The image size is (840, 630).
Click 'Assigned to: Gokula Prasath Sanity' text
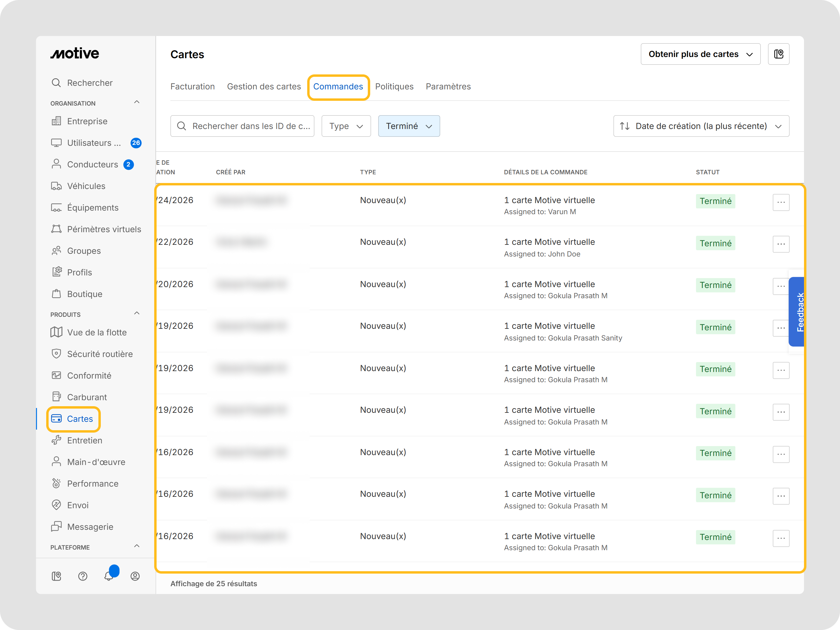[563, 338]
